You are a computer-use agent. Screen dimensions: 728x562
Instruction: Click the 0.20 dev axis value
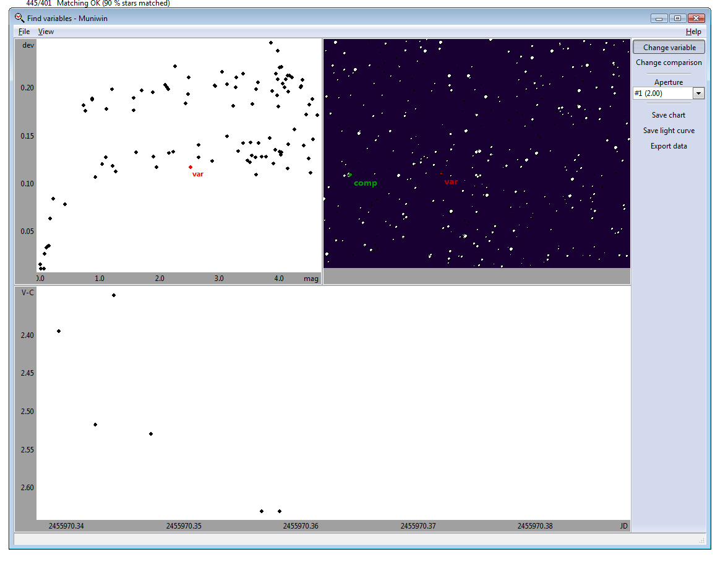click(x=27, y=88)
